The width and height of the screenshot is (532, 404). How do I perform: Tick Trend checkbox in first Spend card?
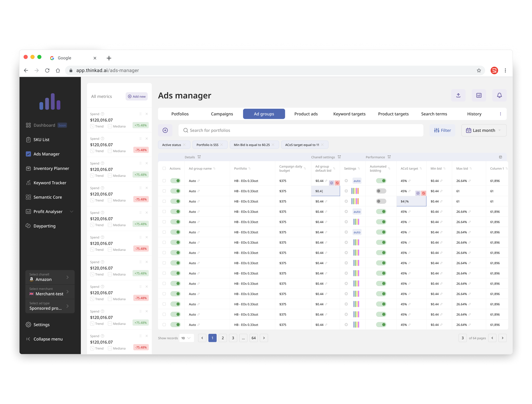[92, 126]
